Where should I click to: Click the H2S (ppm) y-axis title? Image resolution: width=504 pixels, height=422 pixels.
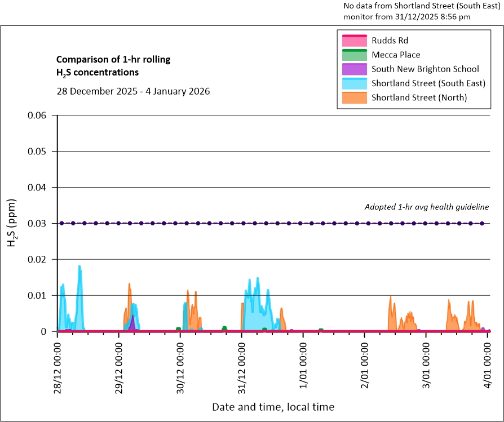coord(12,223)
